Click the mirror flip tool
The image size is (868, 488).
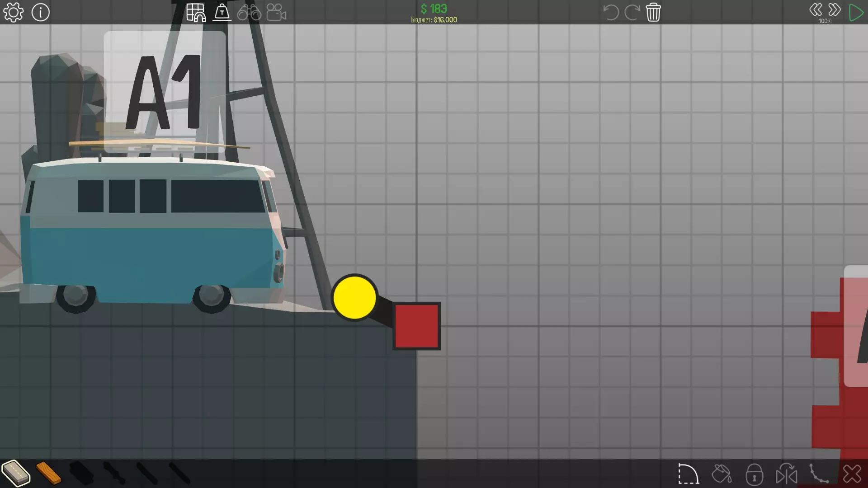coord(787,474)
